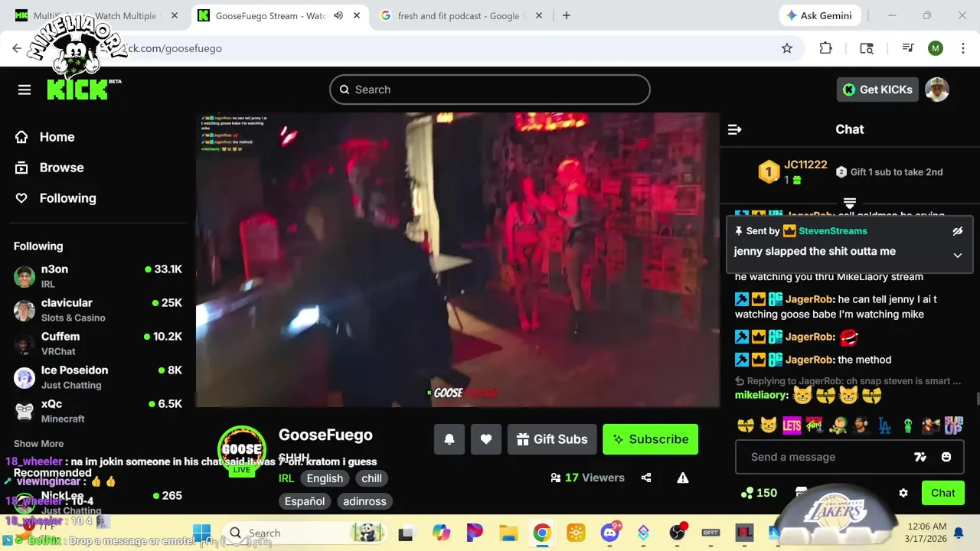
Task: Open chat settings gear
Action: [x=903, y=493]
